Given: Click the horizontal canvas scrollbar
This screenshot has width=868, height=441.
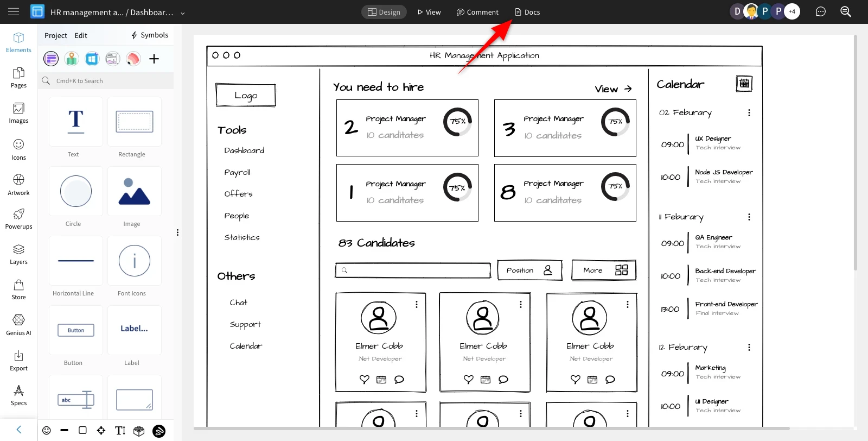Looking at the screenshot, I should pos(492,429).
